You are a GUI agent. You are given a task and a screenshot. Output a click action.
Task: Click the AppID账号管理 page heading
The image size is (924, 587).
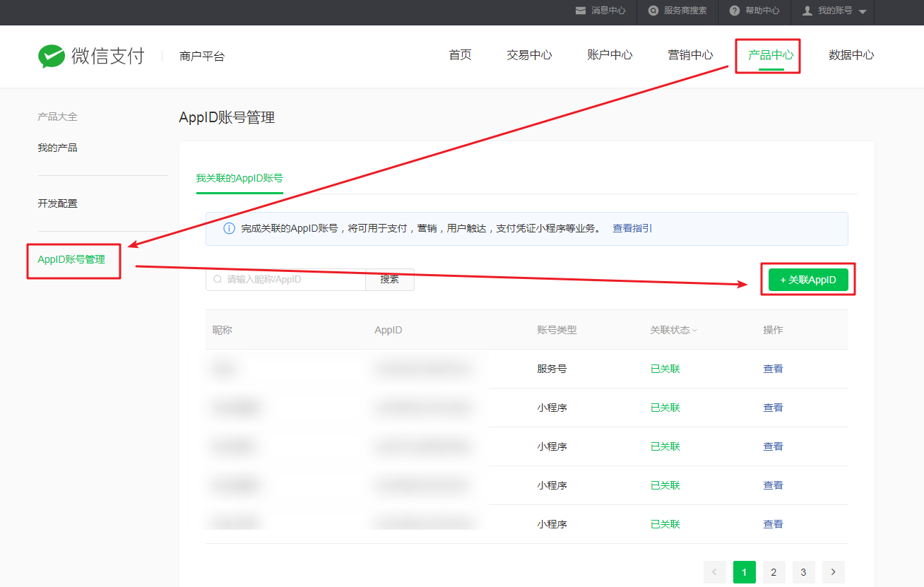coord(227,118)
